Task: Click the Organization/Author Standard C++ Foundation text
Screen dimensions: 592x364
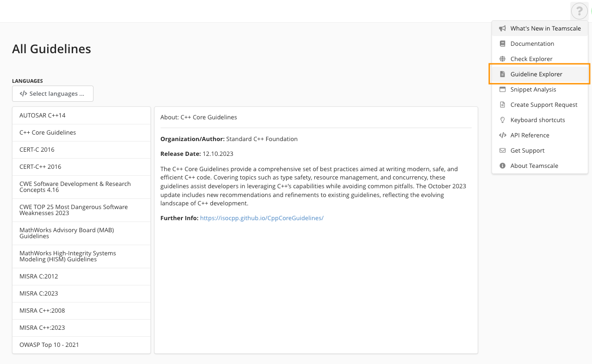Action: tap(229, 139)
